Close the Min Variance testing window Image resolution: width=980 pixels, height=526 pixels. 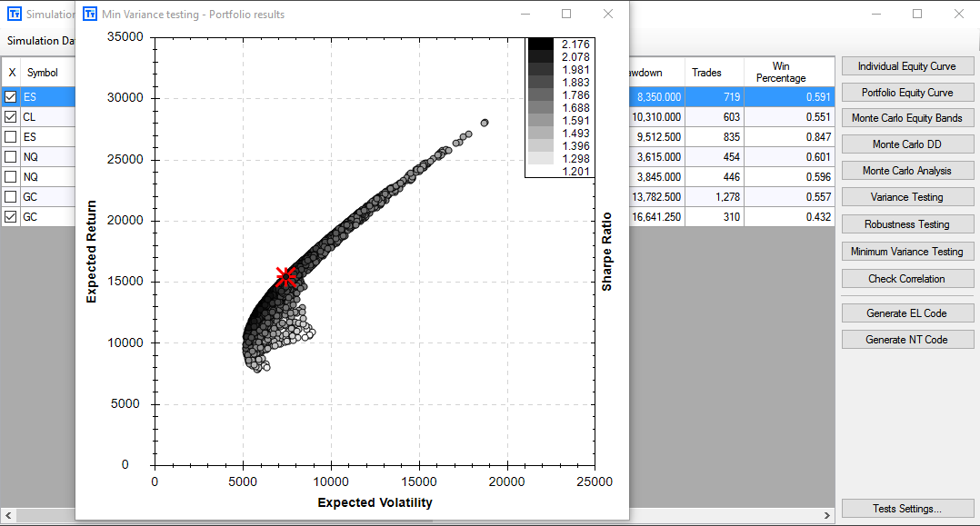(x=608, y=14)
